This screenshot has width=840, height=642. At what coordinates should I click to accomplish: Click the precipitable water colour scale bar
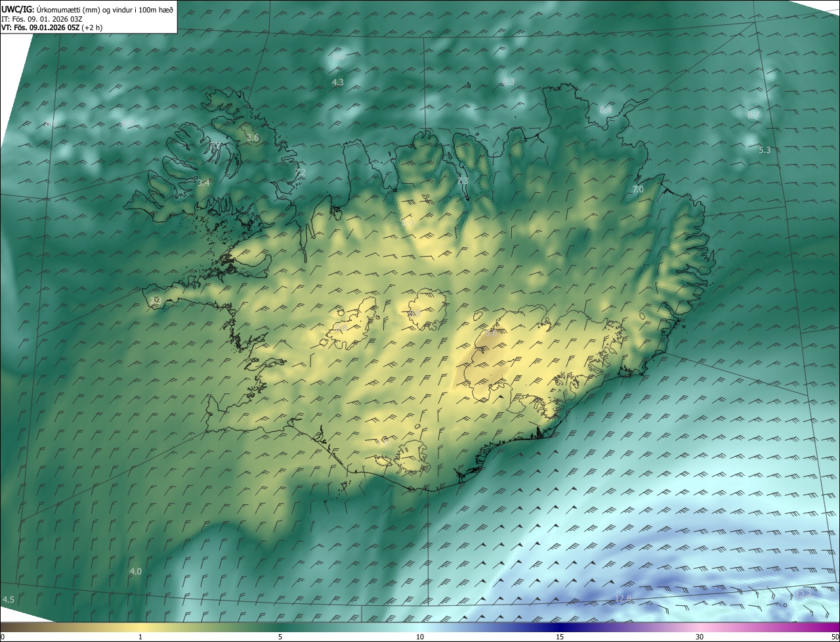click(420, 627)
